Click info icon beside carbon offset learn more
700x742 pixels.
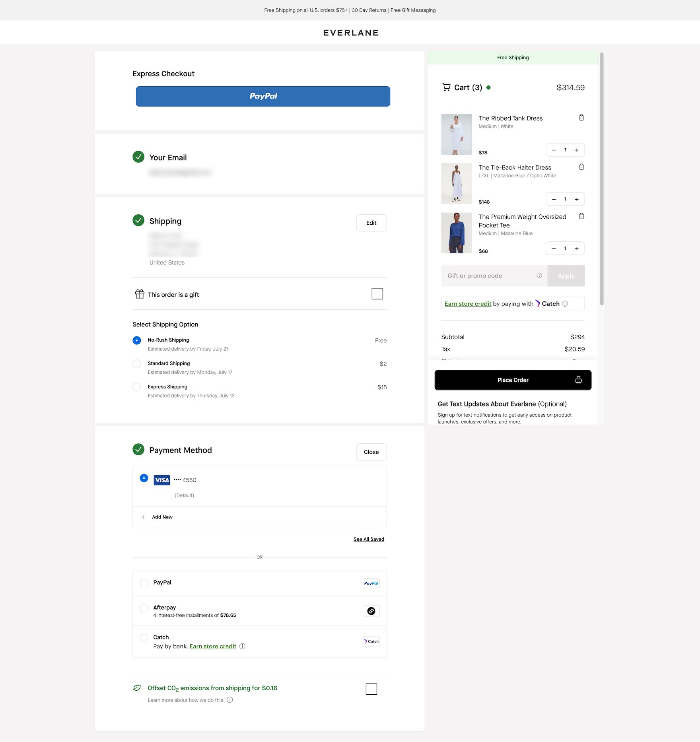click(x=229, y=700)
